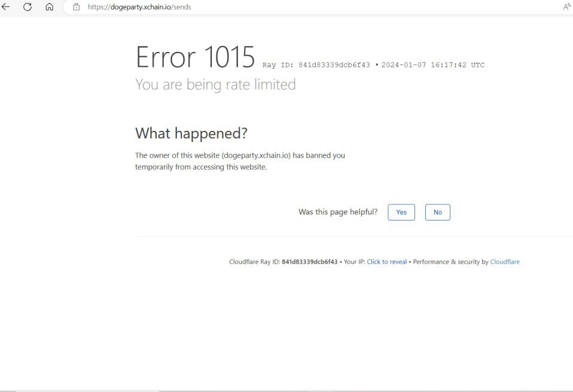Reveal your IP via 'Click to reveal'
The height and width of the screenshot is (392, 573).
click(x=386, y=262)
